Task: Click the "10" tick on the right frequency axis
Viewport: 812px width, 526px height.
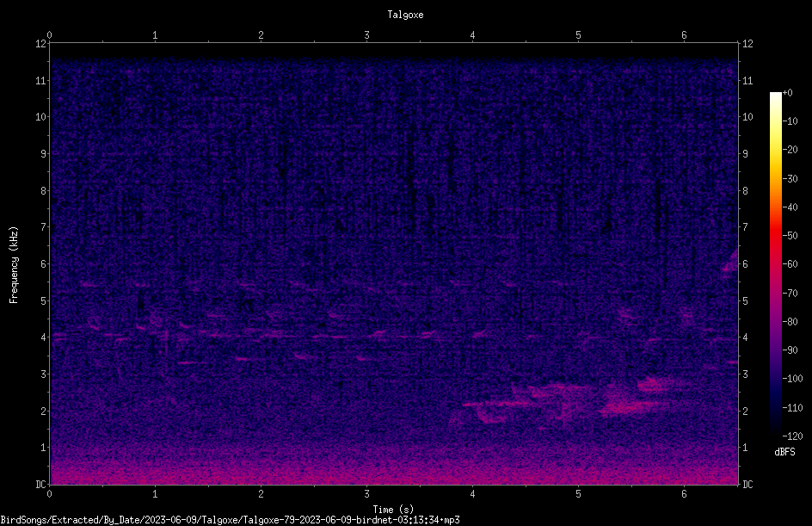Action: (x=747, y=117)
